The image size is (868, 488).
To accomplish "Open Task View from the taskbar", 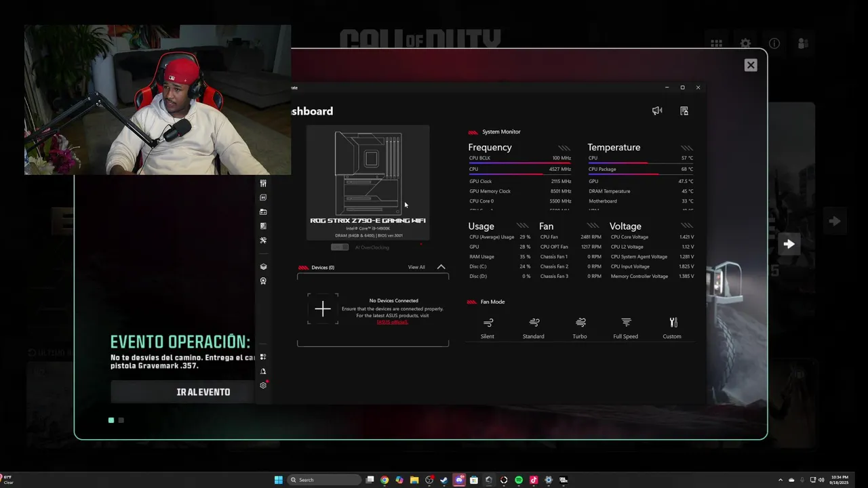I will coord(370,480).
